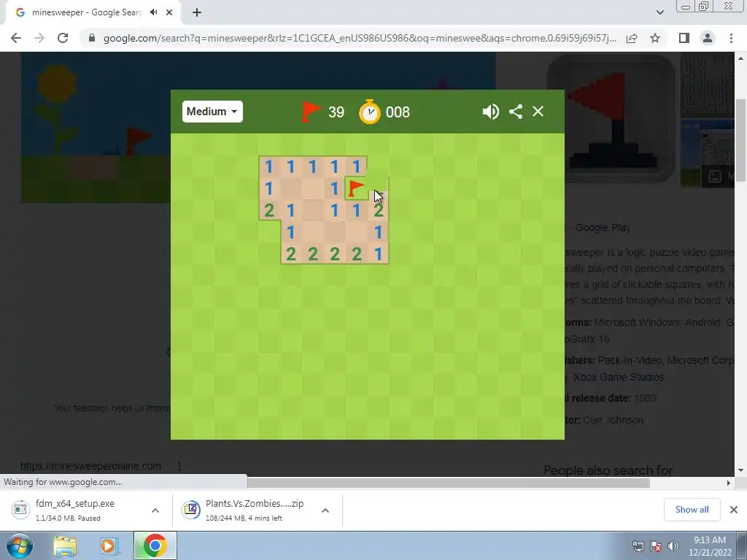Click the stopwatch timer icon
747x560 pixels.
370,112
